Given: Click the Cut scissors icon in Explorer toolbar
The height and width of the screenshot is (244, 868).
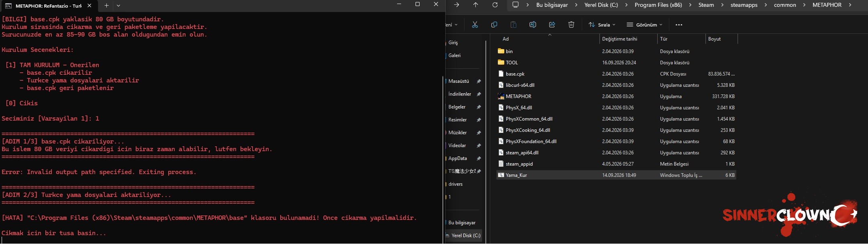Looking at the screenshot, I should [x=475, y=25].
